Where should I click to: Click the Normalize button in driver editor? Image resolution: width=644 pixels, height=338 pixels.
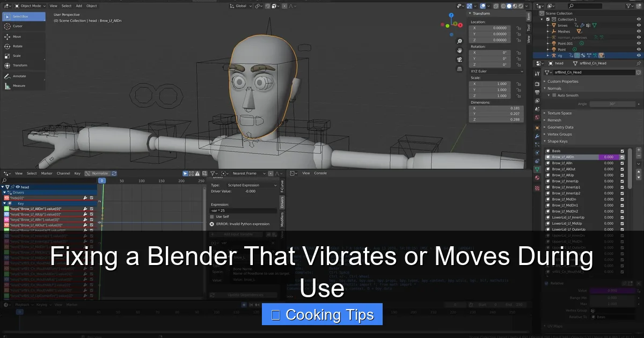click(x=100, y=173)
